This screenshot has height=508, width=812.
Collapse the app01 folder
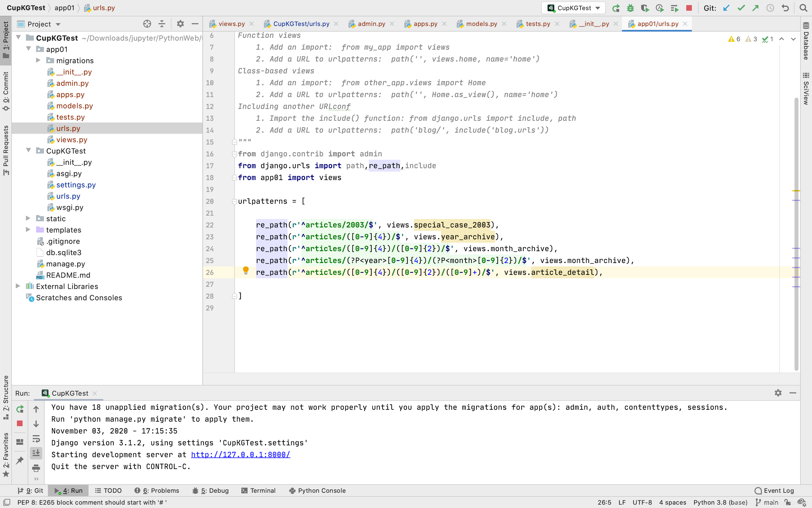[29, 49]
